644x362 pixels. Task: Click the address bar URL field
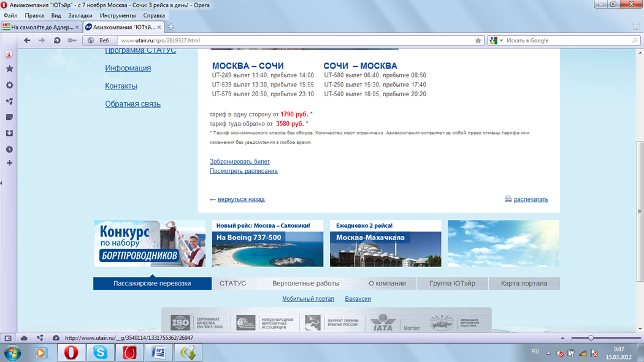[x=296, y=40]
